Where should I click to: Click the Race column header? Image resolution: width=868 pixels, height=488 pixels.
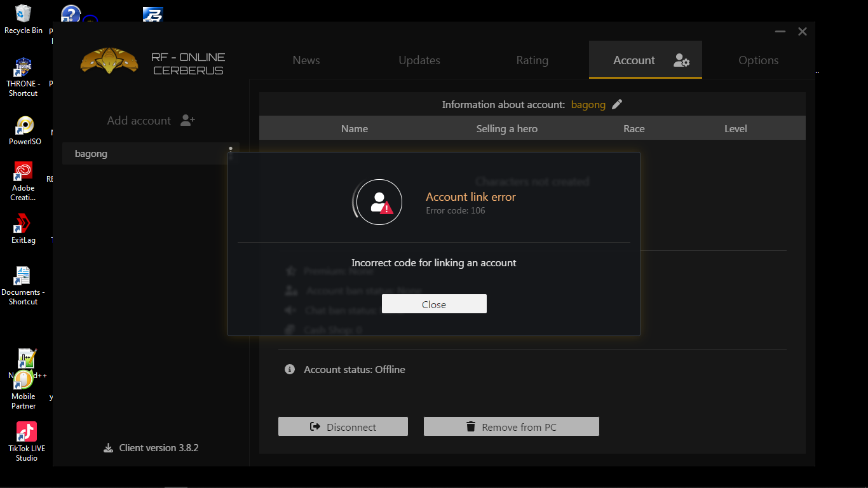click(x=634, y=128)
